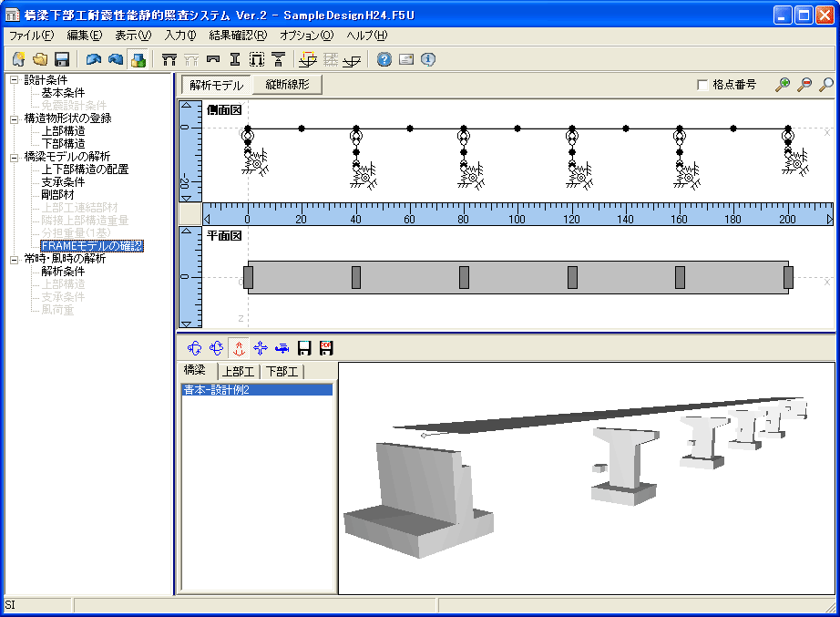
Task: Click the plain curve diagram toolbar icon
Action: (x=352, y=59)
